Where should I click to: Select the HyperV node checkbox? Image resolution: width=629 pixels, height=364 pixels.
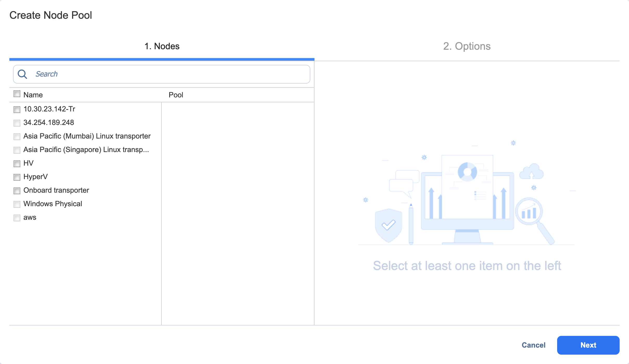click(x=17, y=177)
